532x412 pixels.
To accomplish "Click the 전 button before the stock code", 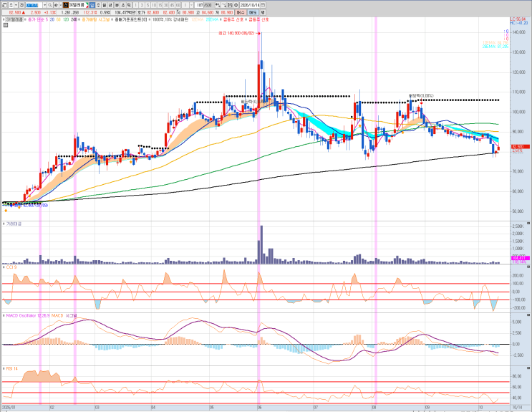I will [21, 5].
